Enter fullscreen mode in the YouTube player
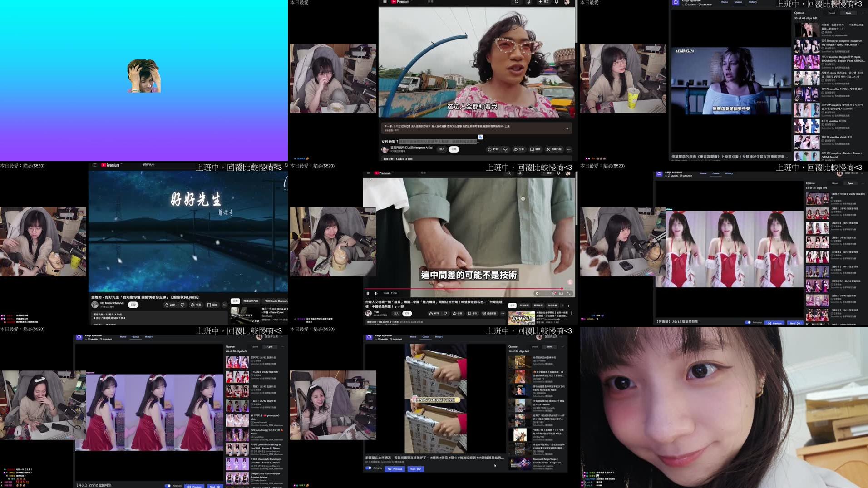The width and height of the screenshot is (868, 488). [x=570, y=293]
